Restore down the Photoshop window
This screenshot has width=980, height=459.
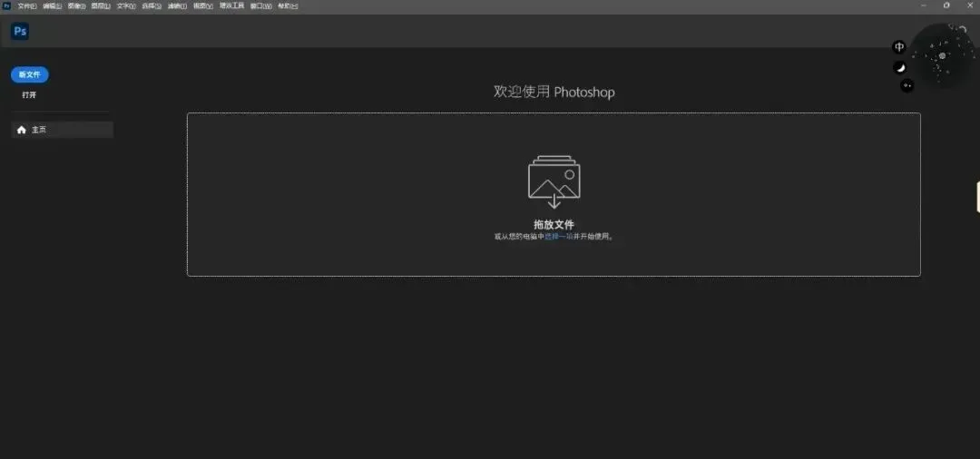(946, 5)
